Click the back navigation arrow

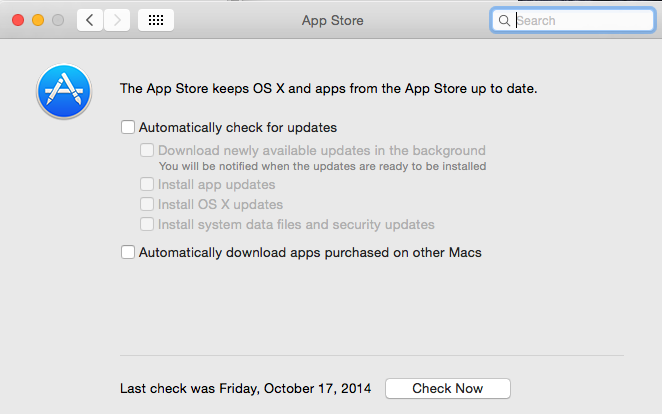(90, 20)
